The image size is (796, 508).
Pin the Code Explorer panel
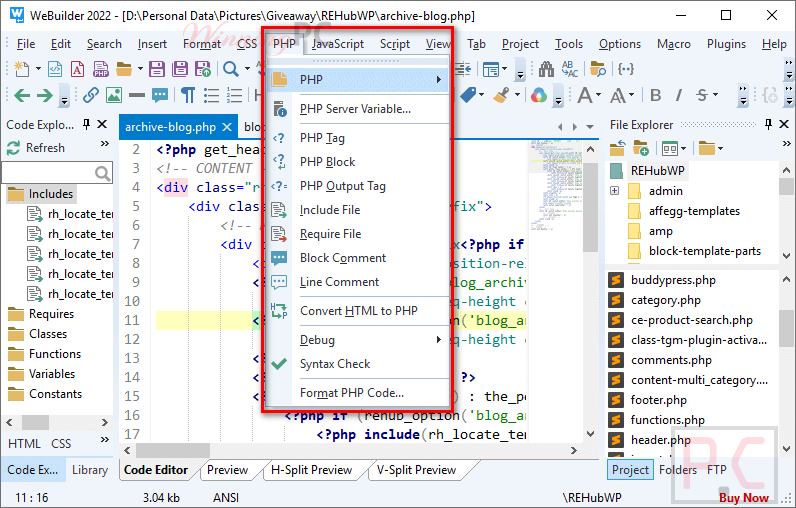coord(86,124)
